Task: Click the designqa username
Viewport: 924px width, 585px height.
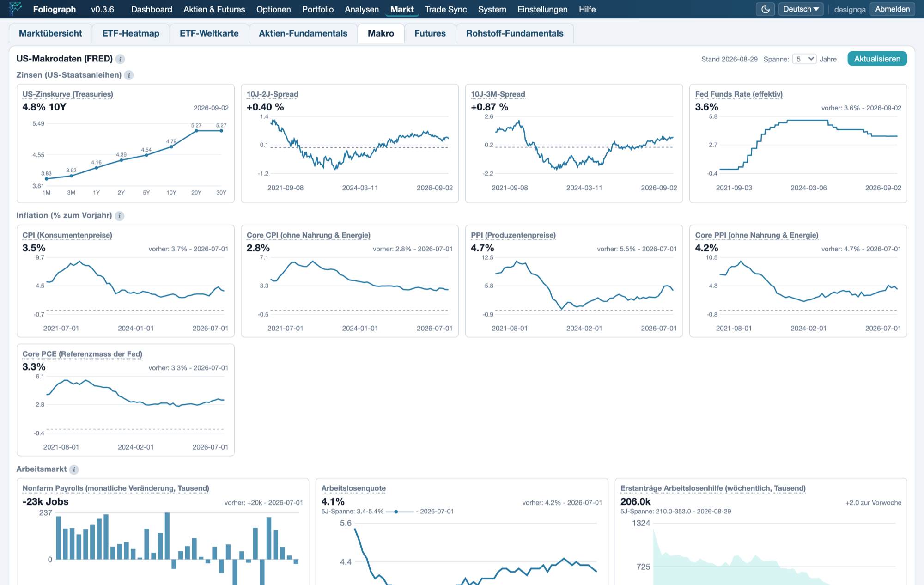Action: pyautogui.click(x=850, y=10)
